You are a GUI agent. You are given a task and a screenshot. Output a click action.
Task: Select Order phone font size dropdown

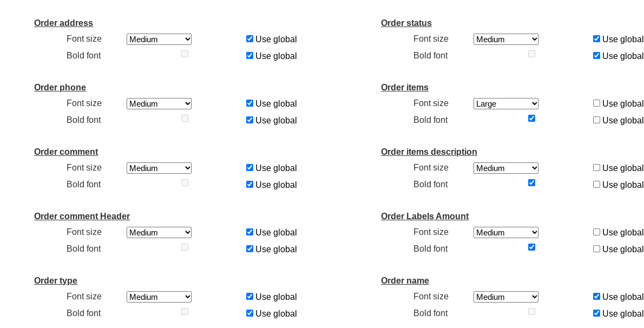click(159, 104)
